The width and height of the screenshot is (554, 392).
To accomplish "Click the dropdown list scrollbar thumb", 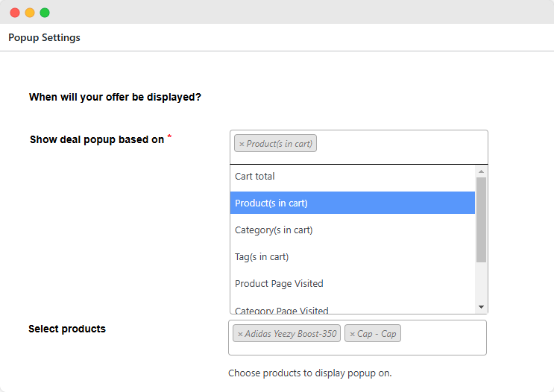I will point(481,219).
